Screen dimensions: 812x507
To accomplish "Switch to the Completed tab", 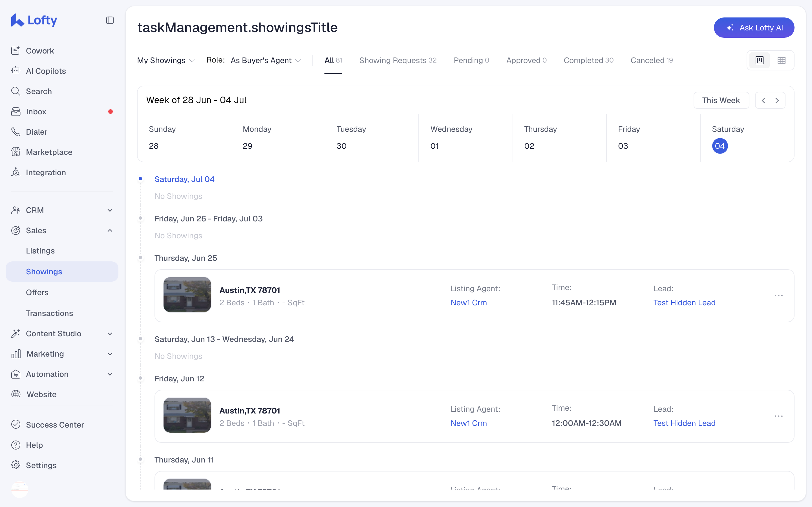I will (x=588, y=60).
